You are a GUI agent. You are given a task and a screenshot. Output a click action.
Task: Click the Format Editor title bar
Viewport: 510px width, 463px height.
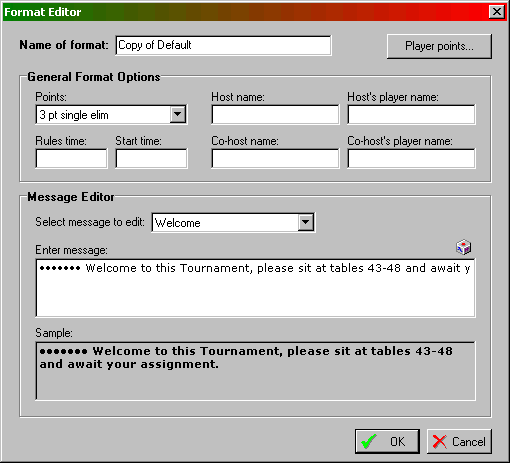coord(247,12)
